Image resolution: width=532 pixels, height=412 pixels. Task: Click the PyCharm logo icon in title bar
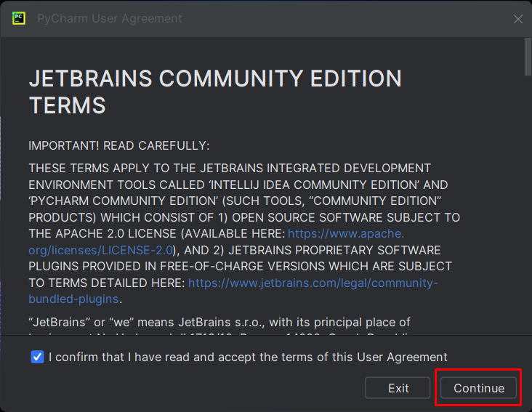(19, 18)
